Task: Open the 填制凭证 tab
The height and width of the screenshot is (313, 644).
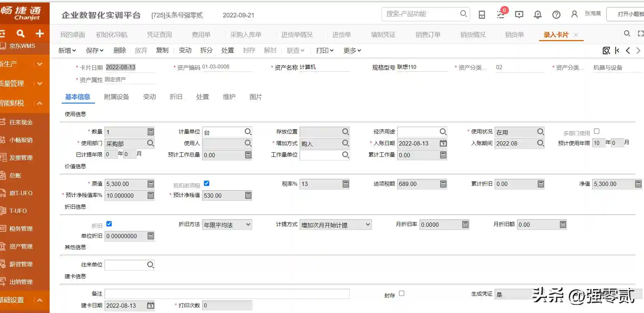Action: 383,35
